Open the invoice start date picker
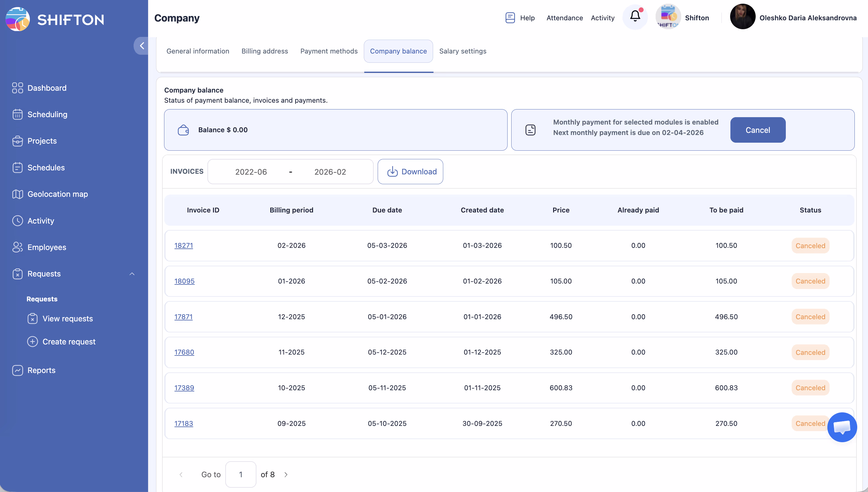This screenshot has height=492, width=868. click(x=251, y=172)
